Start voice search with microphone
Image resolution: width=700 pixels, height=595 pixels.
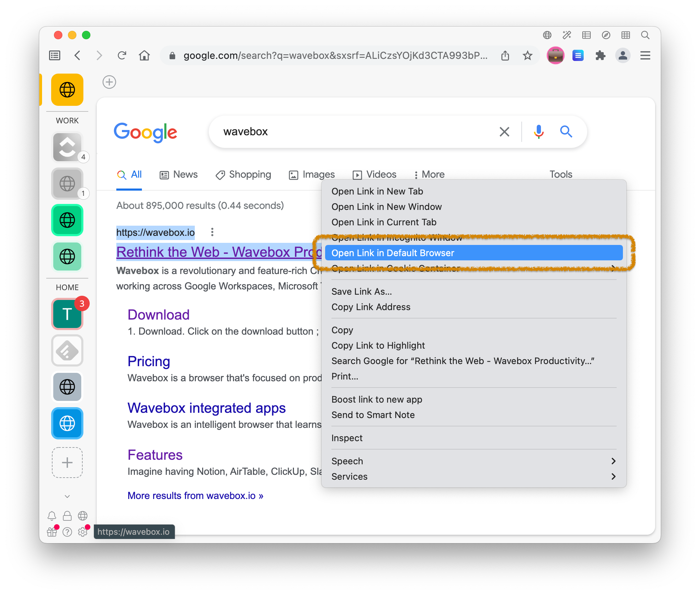click(539, 132)
